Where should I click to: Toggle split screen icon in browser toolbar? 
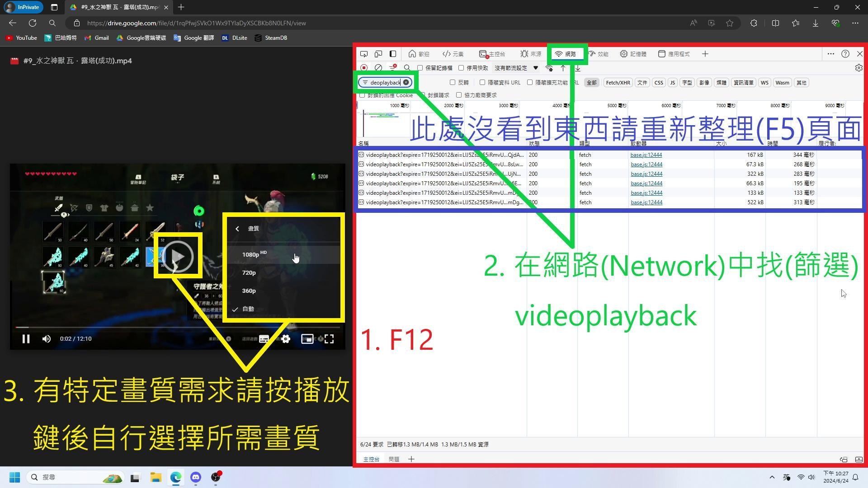(x=775, y=23)
